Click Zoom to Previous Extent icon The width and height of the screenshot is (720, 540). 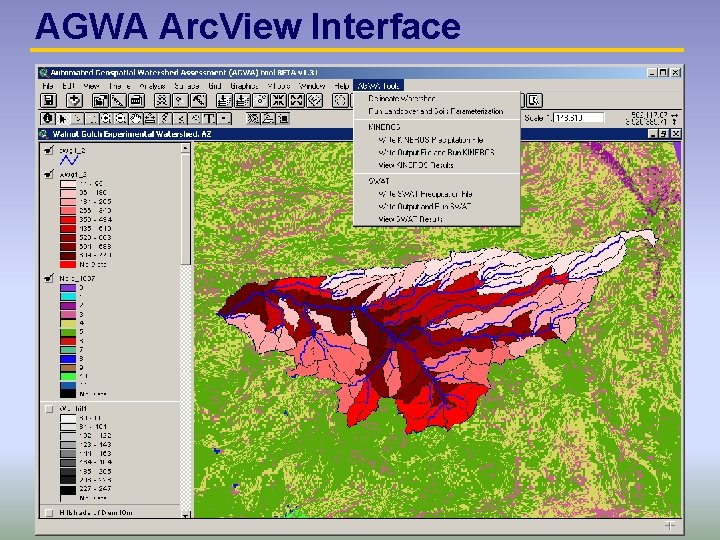(x=314, y=100)
